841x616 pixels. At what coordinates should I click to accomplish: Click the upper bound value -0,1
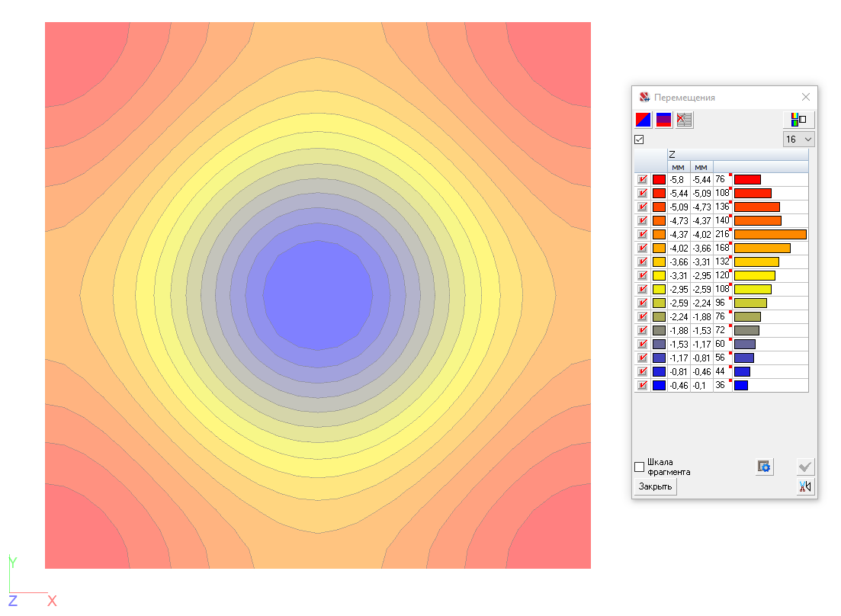tap(699, 385)
